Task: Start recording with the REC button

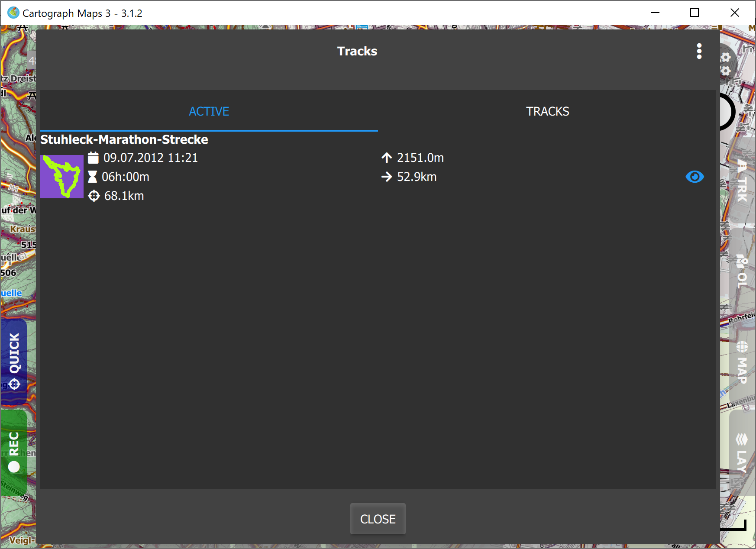Action: 14,451
